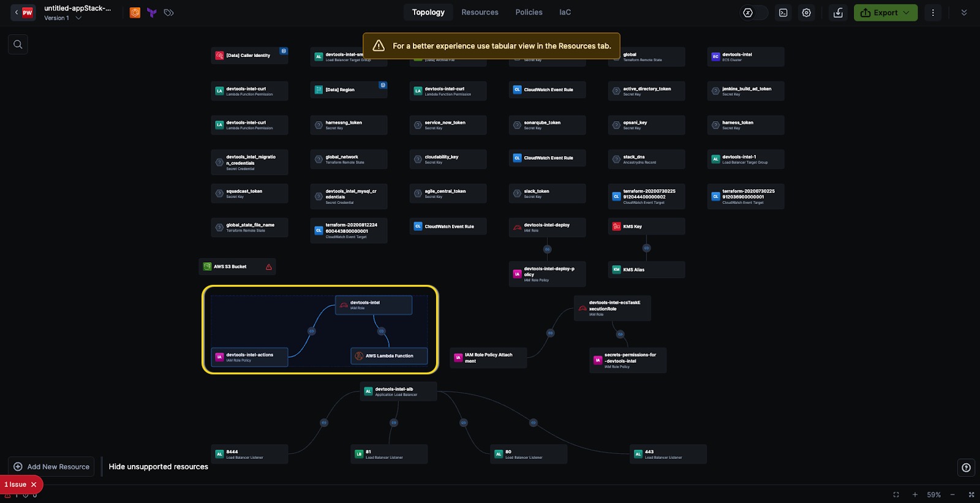Image resolution: width=980 pixels, height=503 pixels.
Task: Open the Export dropdown
Action: point(886,12)
